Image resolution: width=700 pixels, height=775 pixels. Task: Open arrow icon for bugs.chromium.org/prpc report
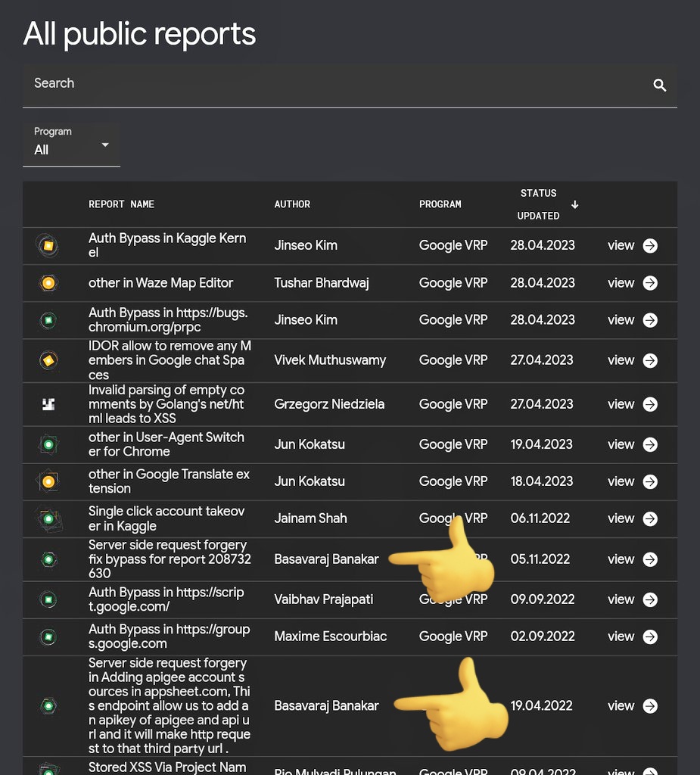(x=650, y=320)
